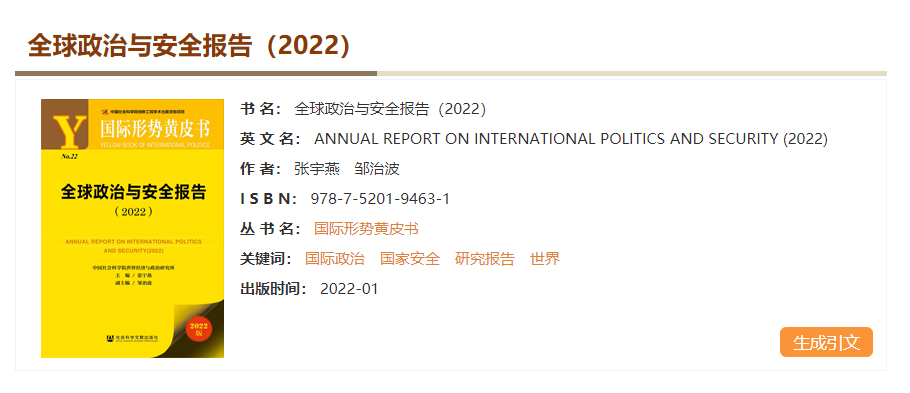
Task: Select the page heading 全球政治与安全报告（2022）
Action: [190, 46]
